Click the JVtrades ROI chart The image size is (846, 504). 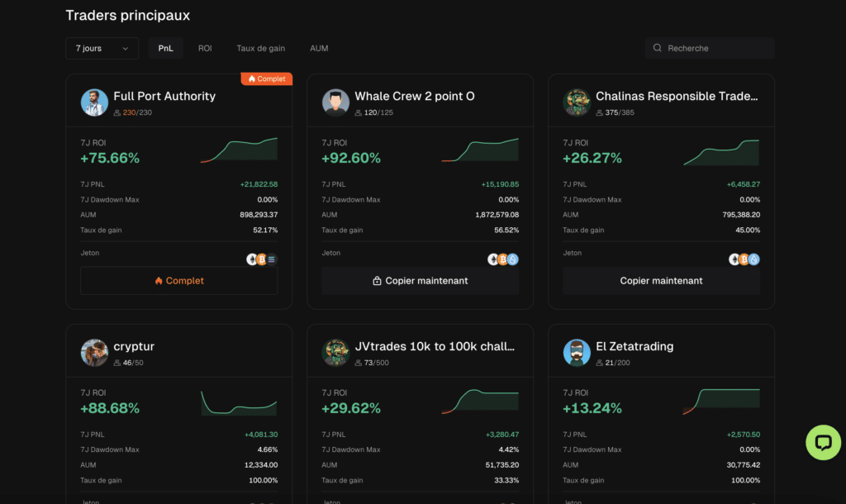point(480,402)
